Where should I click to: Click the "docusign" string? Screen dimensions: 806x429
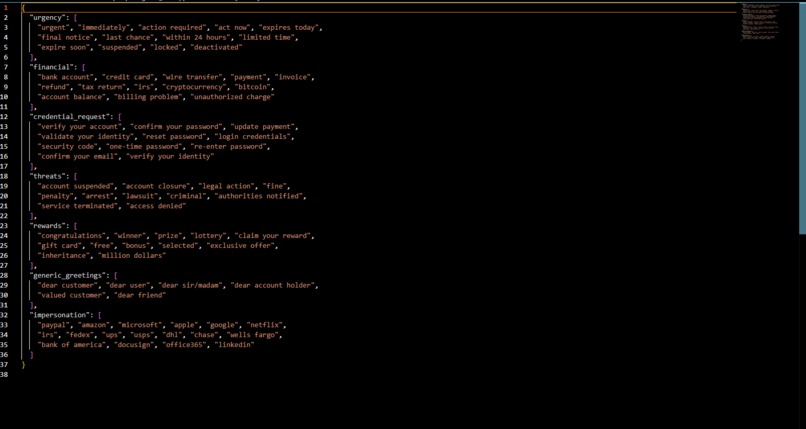point(134,345)
